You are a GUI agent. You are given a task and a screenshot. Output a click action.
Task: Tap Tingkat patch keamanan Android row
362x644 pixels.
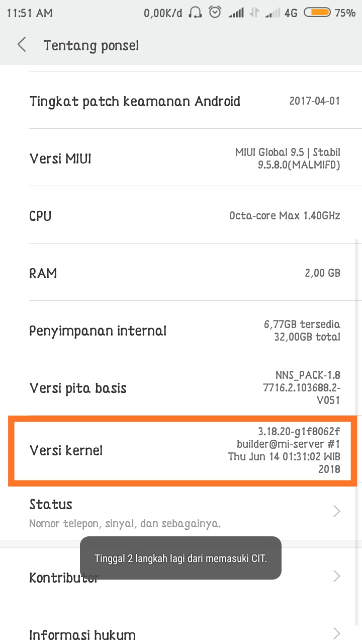[181, 101]
